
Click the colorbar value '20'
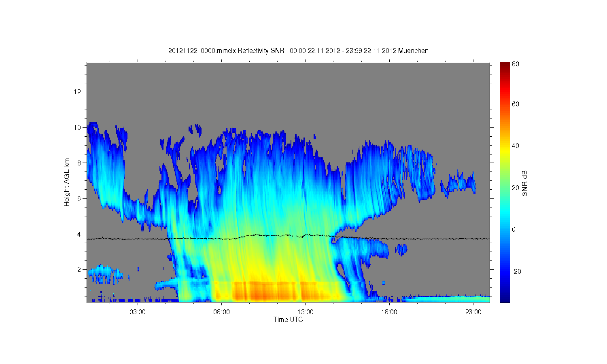[x=516, y=188]
